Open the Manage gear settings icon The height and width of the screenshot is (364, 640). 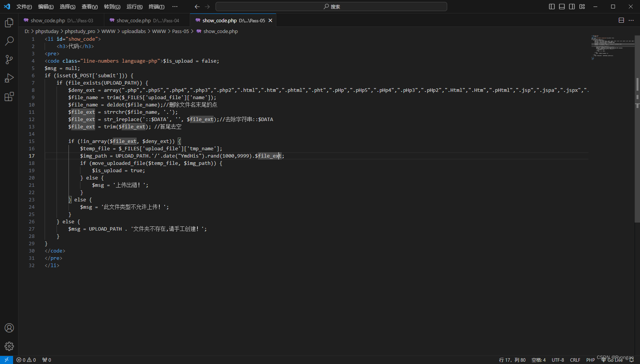point(9,346)
